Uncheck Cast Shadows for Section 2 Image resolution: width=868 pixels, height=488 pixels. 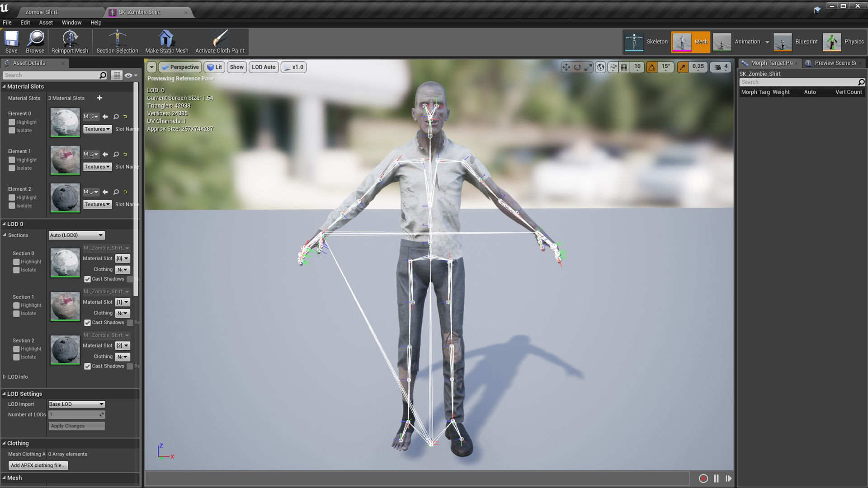tap(88, 366)
